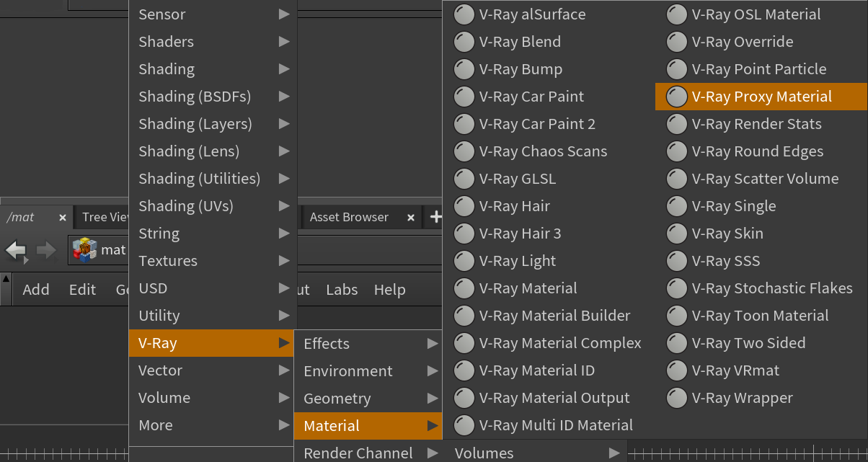Choose V-Ray Material from the list

(549, 288)
